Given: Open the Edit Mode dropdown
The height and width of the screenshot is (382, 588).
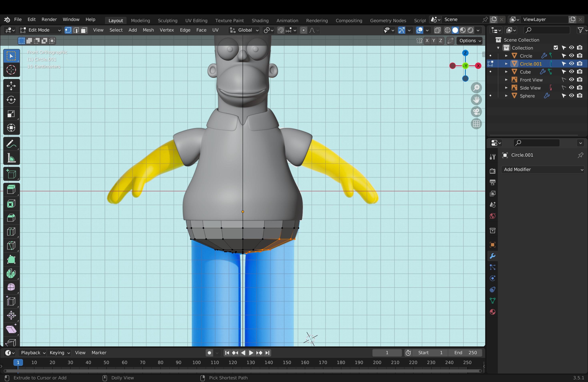Looking at the screenshot, I should (x=41, y=30).
